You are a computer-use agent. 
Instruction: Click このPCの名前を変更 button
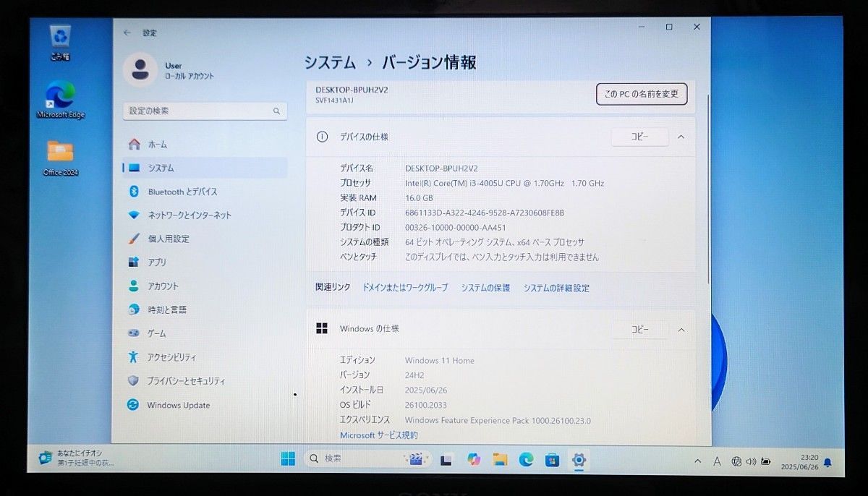coord(642,94)
